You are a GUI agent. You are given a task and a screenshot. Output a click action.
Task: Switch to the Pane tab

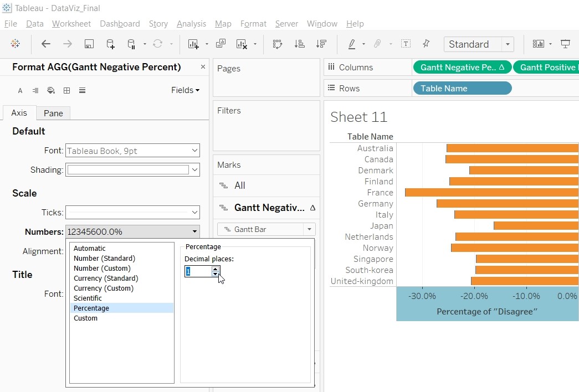53,113
